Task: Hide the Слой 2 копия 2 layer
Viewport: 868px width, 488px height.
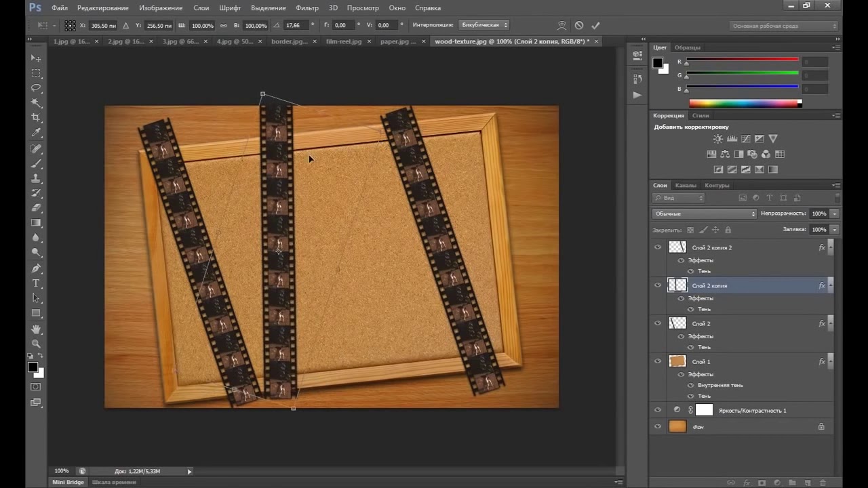Action: (657, 247)
